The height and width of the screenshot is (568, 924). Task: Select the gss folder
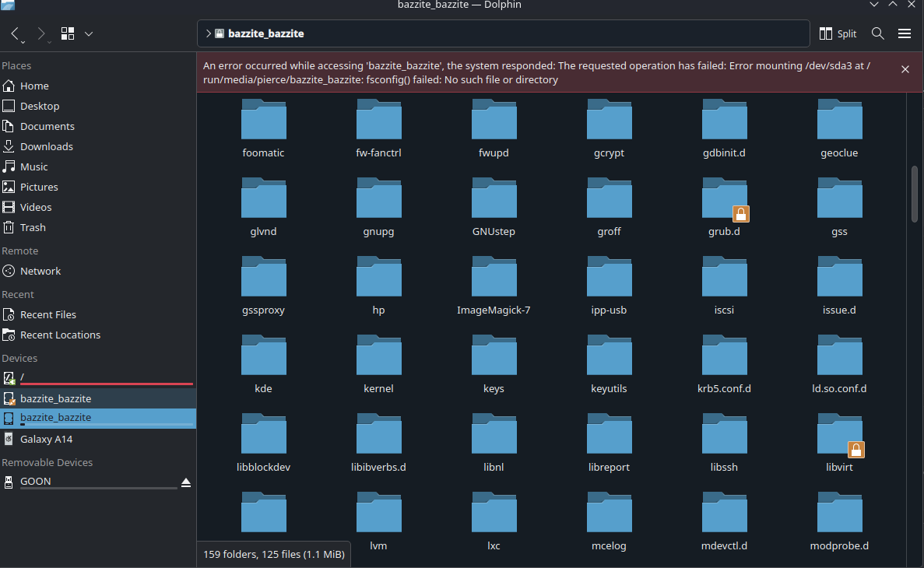[x=839, y=207]
